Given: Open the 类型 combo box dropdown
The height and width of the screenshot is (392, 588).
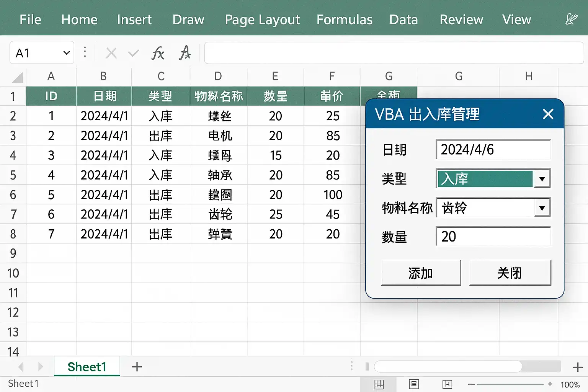Looking at the screenshot, I should (542, 179).
